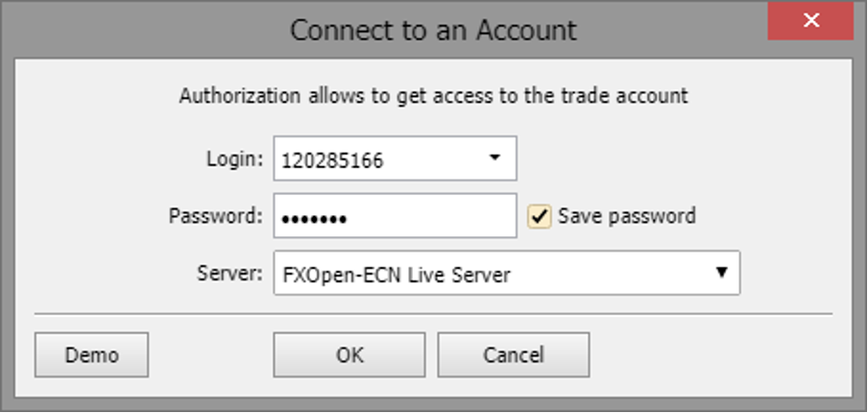Click the masked password dots
The height and width of the screenshot is (413, 868).
[313, 218]
